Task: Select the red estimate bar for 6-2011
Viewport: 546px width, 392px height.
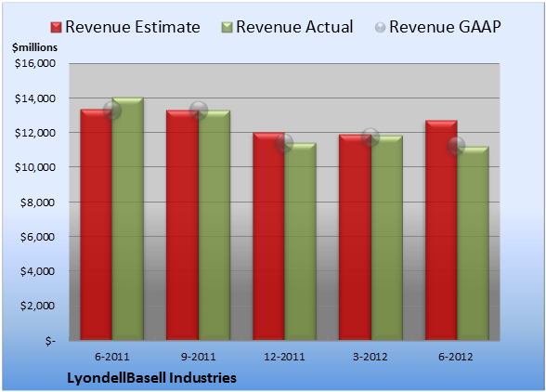Action: pos(97,225)
